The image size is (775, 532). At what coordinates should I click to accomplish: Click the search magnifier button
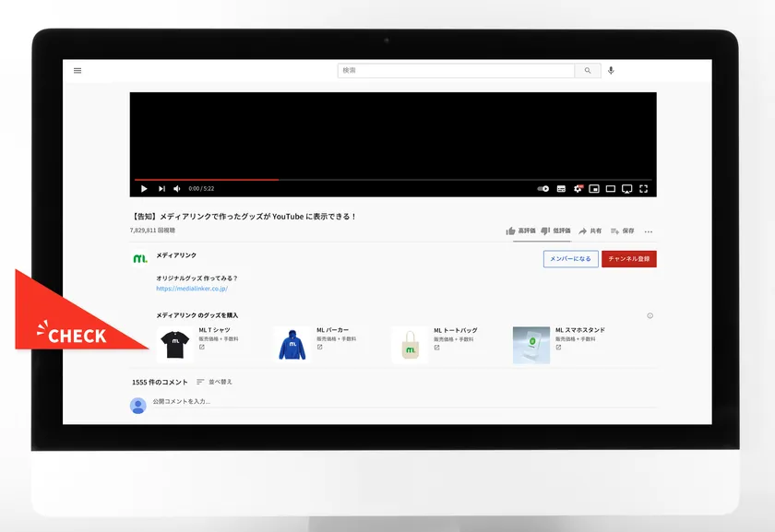[587, 71]
